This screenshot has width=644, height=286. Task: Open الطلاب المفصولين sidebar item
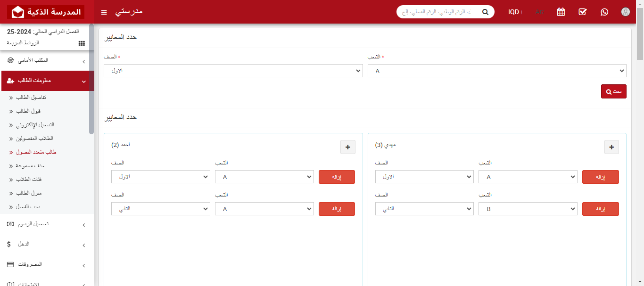tap(34, 139)
